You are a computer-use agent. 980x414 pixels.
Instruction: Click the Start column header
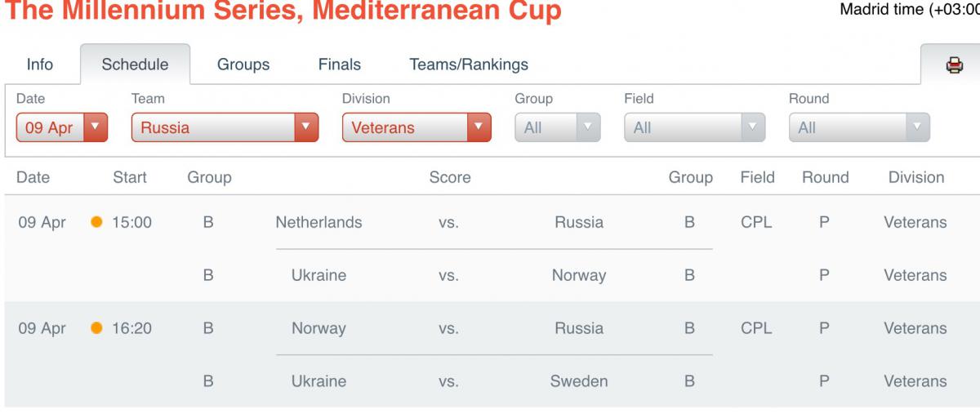tap(130, 177)
